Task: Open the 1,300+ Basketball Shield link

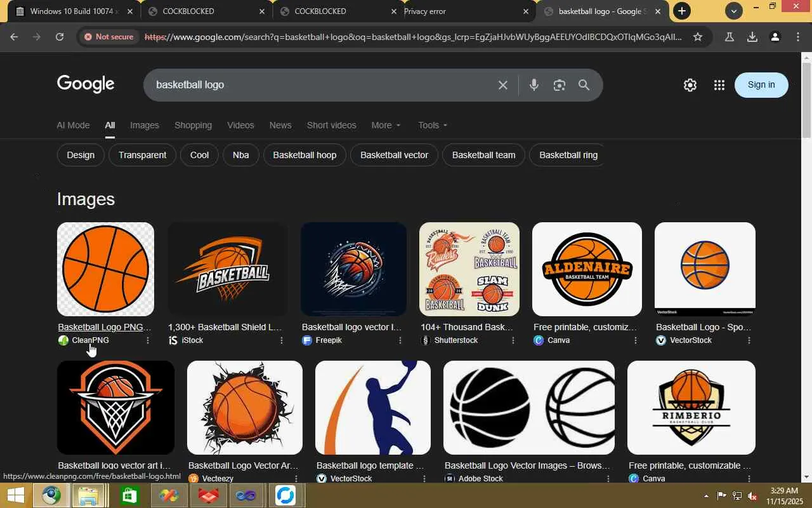Action: click(x=225, y=327)
